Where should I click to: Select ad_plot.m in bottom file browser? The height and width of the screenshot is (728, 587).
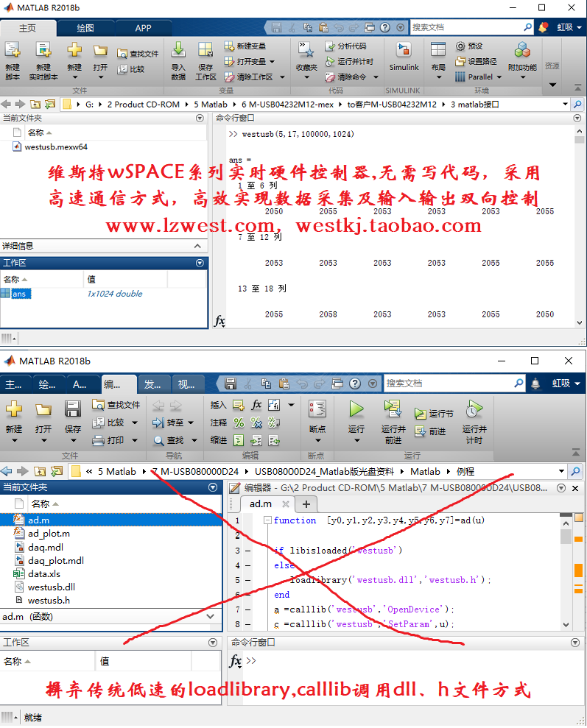pyautogui.click(x=49, y=534)
